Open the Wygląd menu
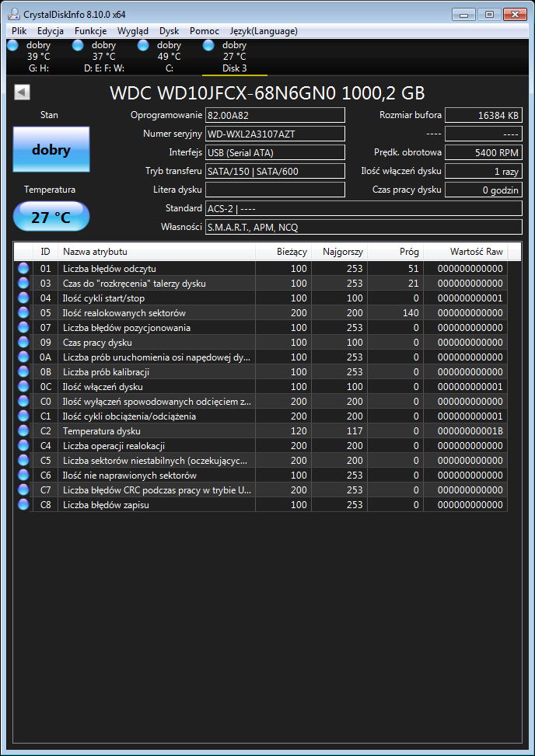The height and width of the screenshot is (756, 535). pos(133,31)
